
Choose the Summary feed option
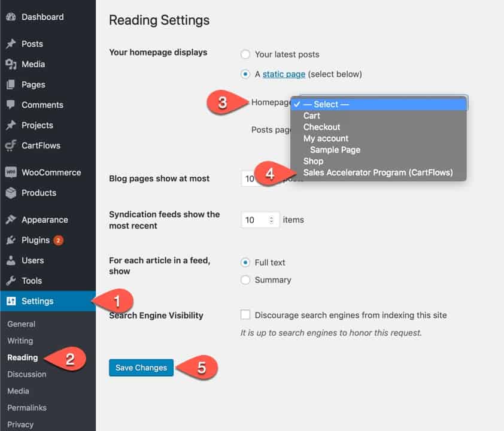[245, 280]
